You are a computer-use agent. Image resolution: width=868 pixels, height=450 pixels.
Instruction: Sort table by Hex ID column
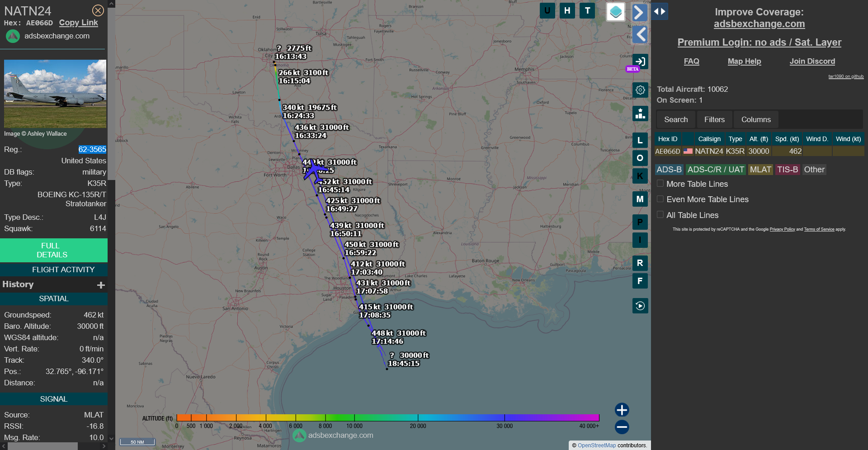(x=668, y=139)
